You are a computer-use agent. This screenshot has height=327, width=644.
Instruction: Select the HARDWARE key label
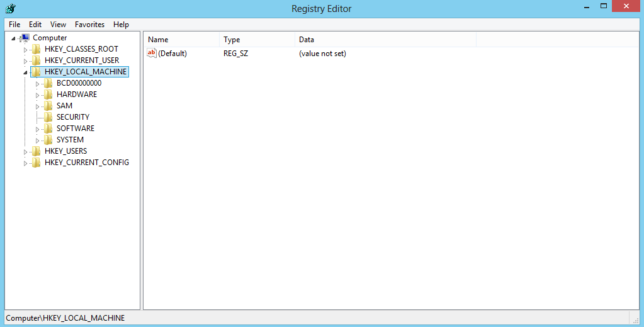(77, 94)
